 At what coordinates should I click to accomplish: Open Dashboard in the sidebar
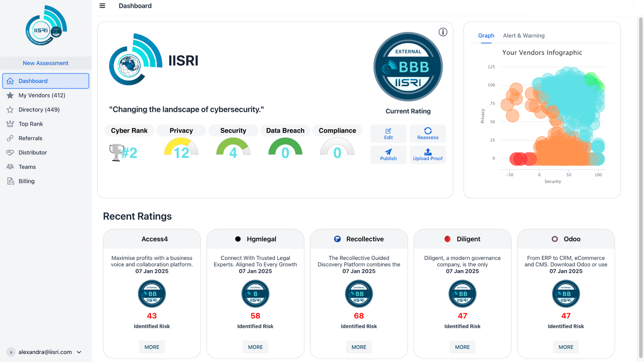[46, 81]
